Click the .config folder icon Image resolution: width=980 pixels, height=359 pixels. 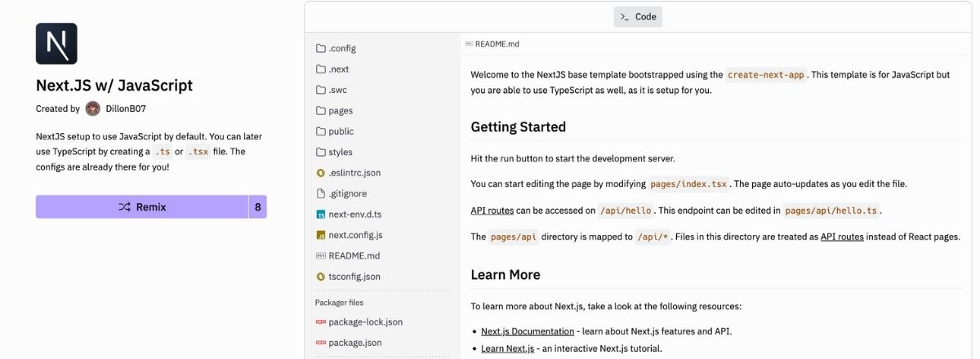pyautogui.click(x=321, y=48)
